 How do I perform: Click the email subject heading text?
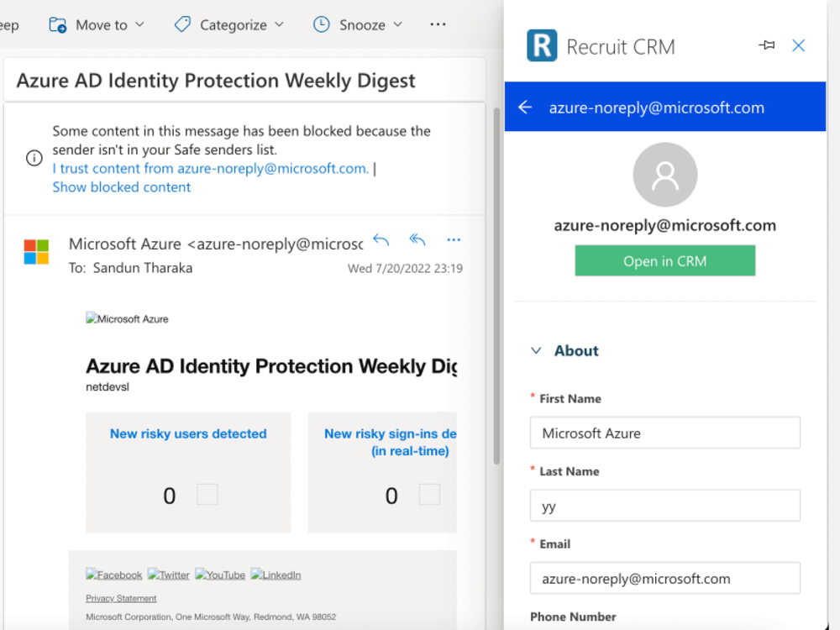coord(215,81)
